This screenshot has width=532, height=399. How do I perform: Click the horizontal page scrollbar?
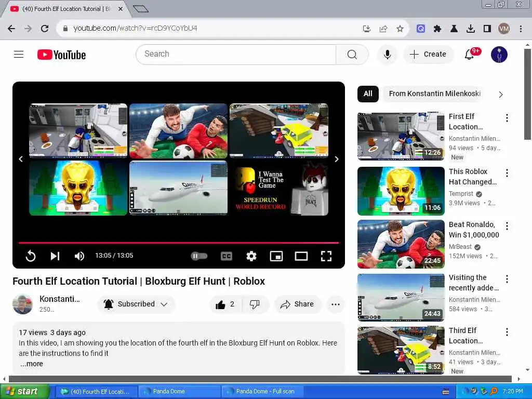coord(260,379)
